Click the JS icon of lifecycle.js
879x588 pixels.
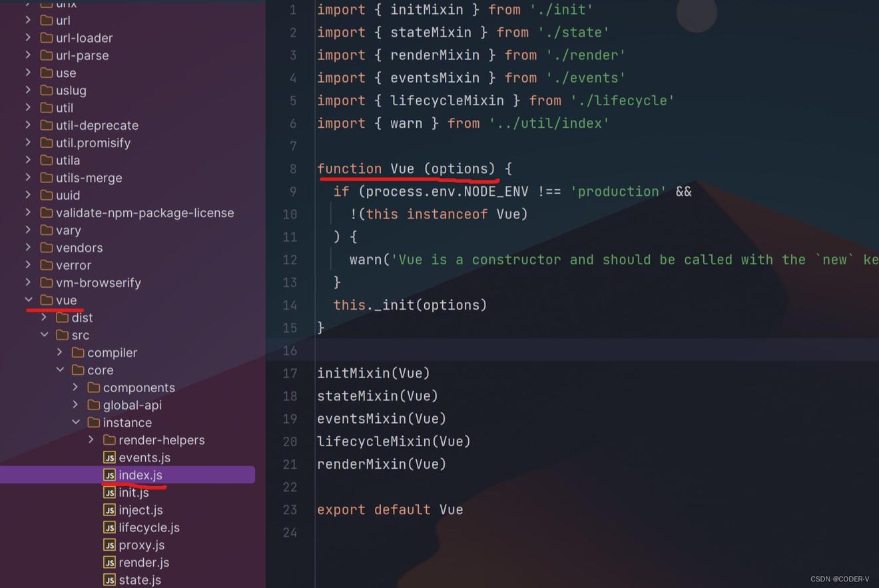point(109,527)
